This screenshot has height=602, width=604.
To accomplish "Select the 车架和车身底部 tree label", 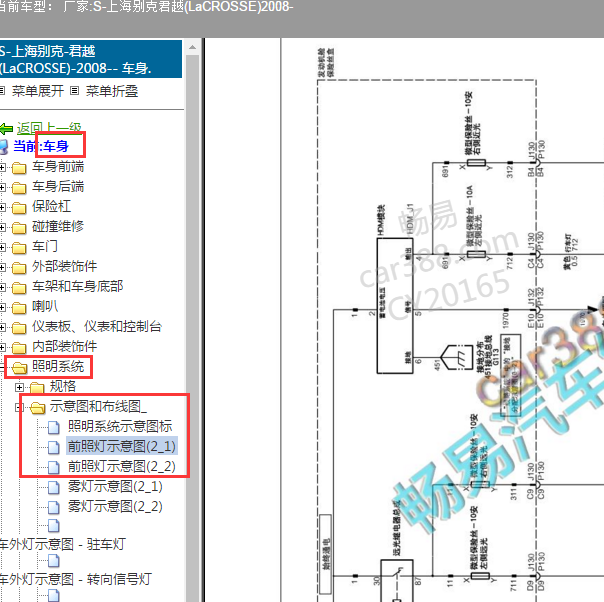I will (77, 286).
